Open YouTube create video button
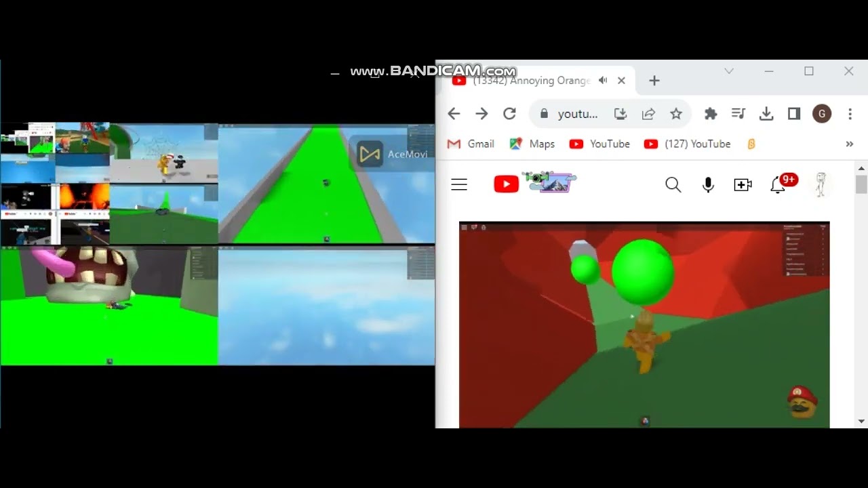868x488 pixels. click(743, 184)
